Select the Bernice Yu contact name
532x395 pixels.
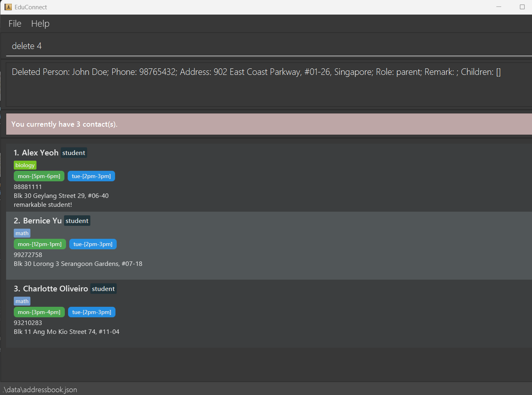43,221
